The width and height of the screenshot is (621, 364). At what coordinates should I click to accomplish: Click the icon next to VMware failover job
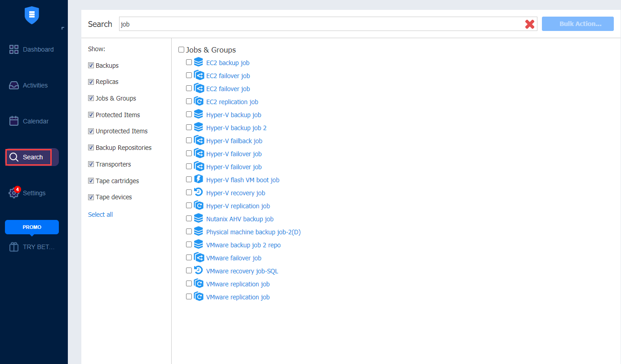[x=199, y=258]
